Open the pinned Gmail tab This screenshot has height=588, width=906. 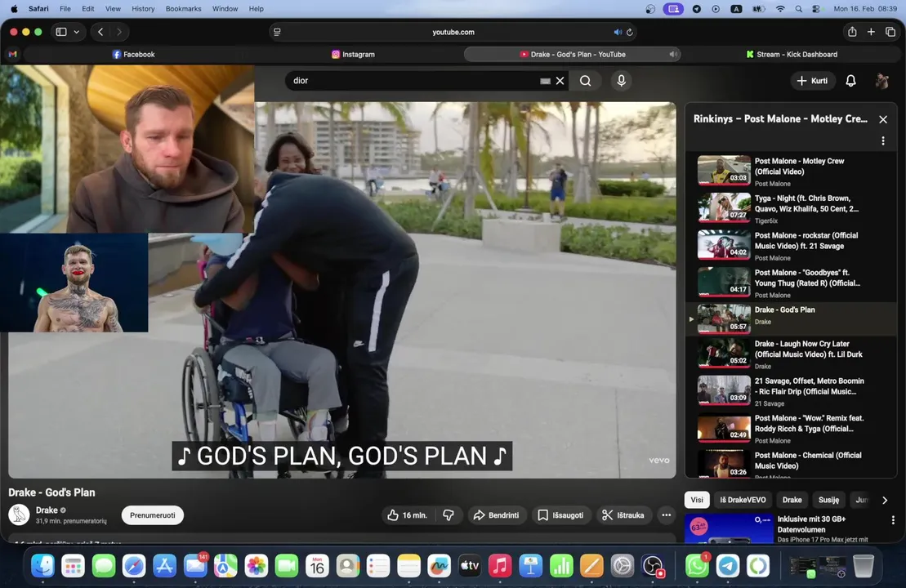tap(13, 54)
